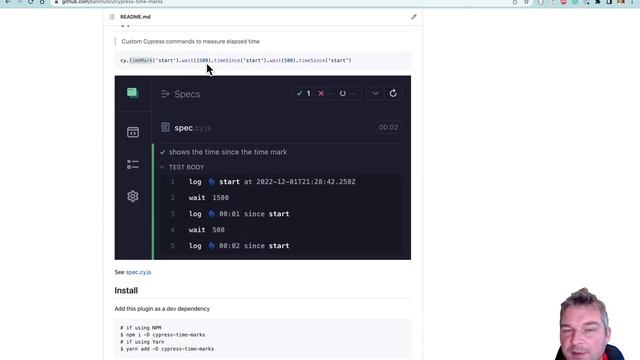The height and width of the screenshot is (360, 640).
Task: Click the green Cypress logo in screenshot
Action: (x=133, y=93)
